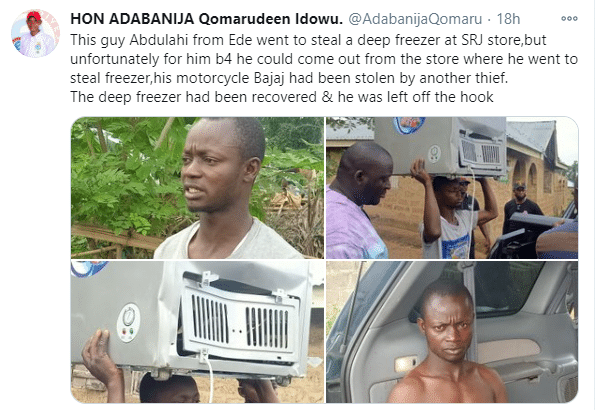Click the tweet line mentioning motorcycle Bajaj
This screenshot has height=410, width=599.
tap(289, 78)
